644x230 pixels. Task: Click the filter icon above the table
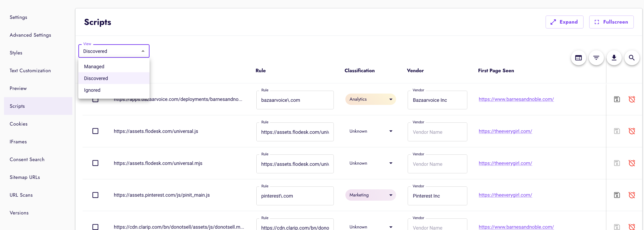[596, 58]
